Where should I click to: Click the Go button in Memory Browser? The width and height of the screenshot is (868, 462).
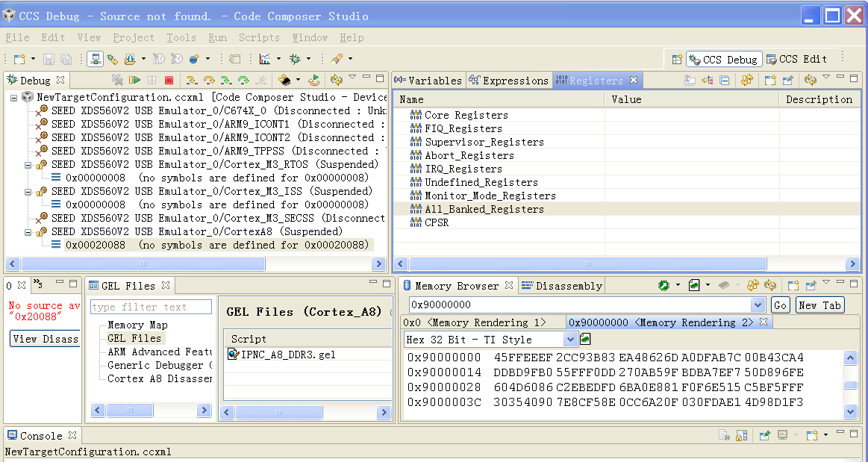[780, 305]
